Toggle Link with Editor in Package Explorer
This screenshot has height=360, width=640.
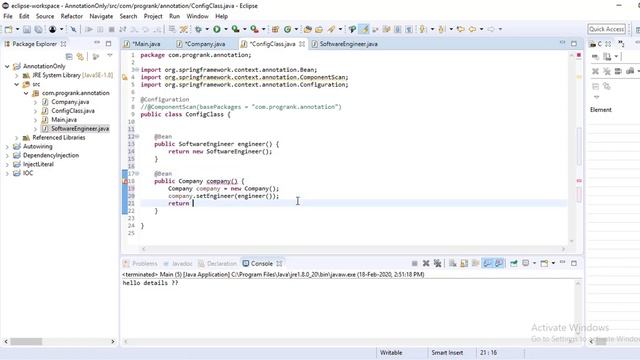[80, 57]
